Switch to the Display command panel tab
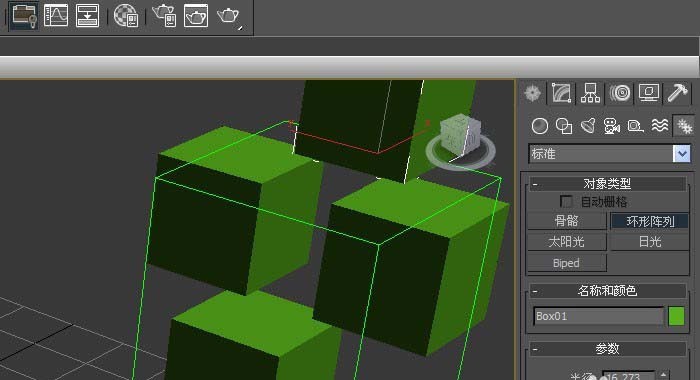 tap(649, 93)
